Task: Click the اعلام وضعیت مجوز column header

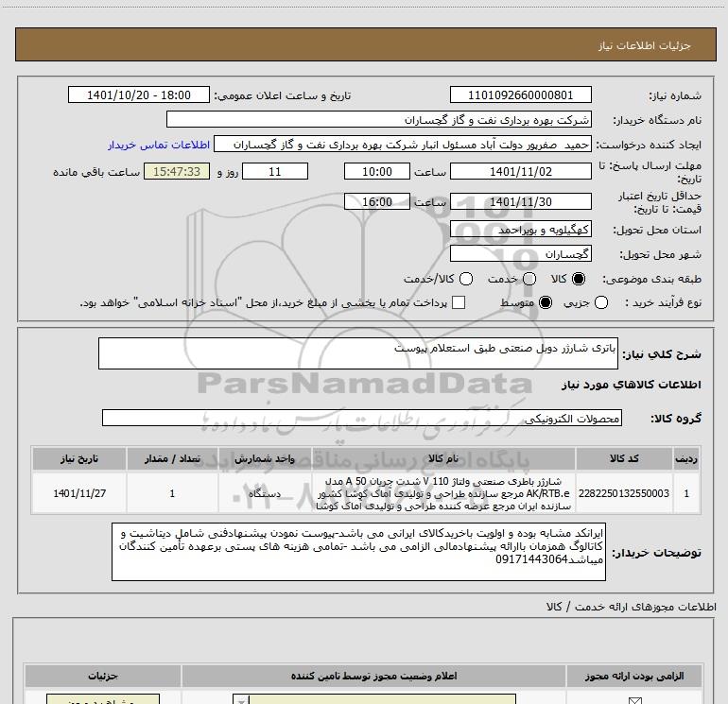Action: click(x=373, y=676)
